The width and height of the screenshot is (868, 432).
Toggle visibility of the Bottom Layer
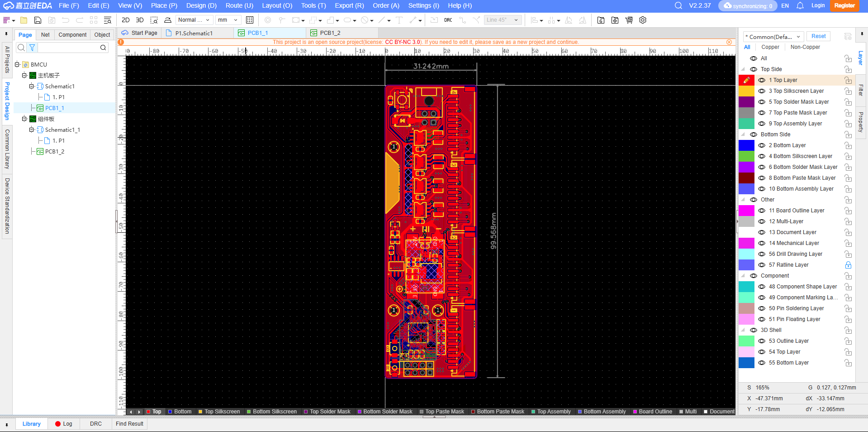(x=762, y=145)
